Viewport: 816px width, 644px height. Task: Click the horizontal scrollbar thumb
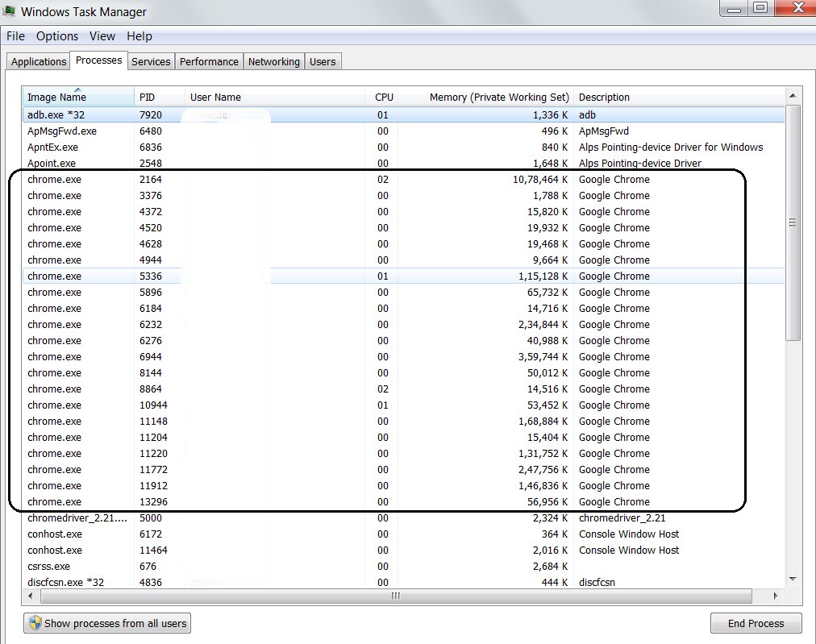[396, 596]
